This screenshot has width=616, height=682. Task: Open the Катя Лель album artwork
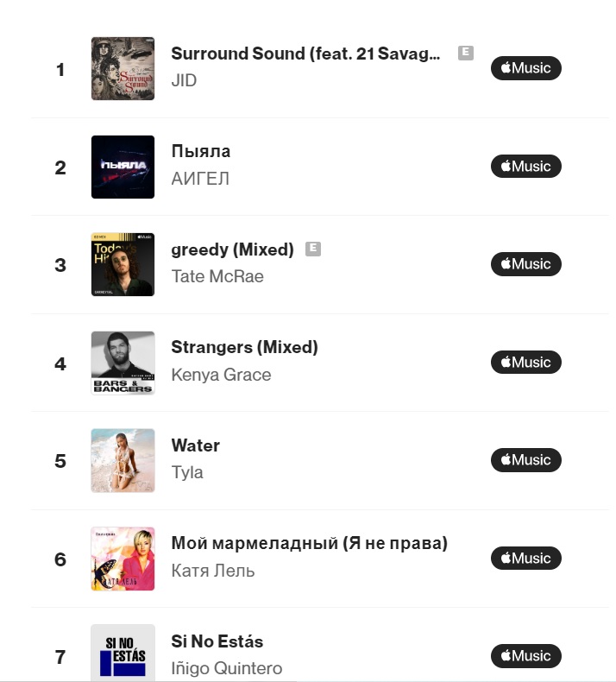(123, 559)
